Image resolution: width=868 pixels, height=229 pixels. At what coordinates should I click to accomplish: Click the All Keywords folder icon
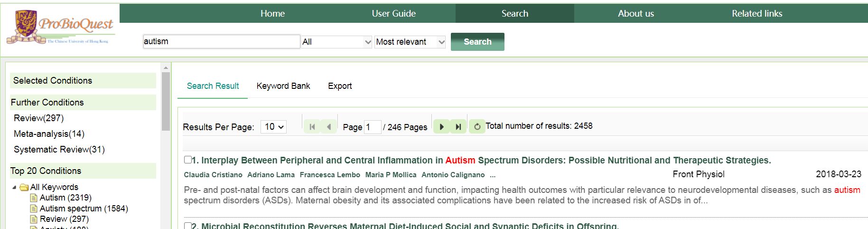[24, 187]
